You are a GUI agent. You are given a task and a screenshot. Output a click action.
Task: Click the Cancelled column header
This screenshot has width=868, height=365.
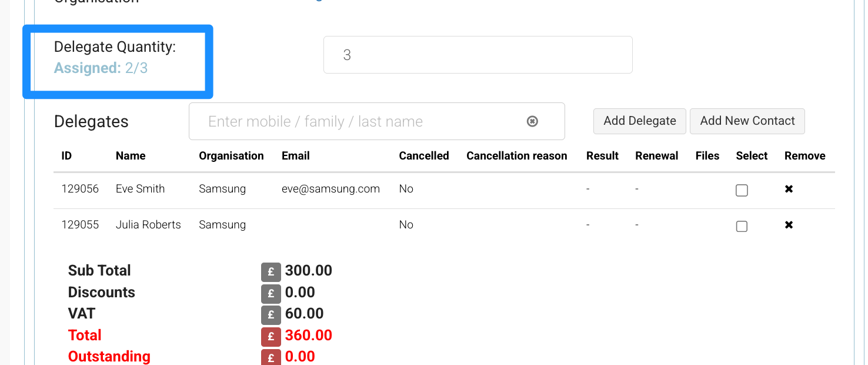423,156
